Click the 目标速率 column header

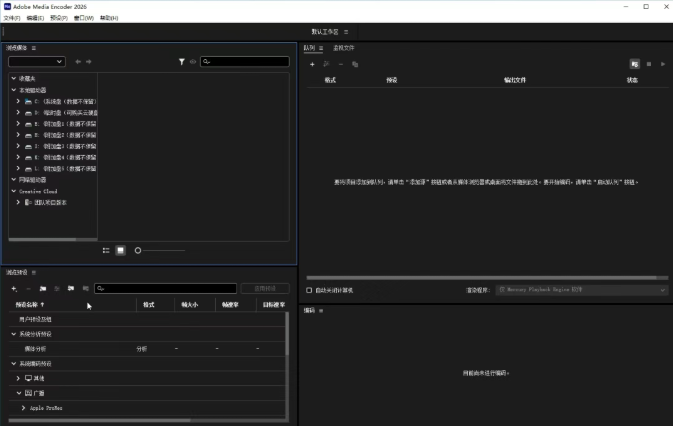274,305
